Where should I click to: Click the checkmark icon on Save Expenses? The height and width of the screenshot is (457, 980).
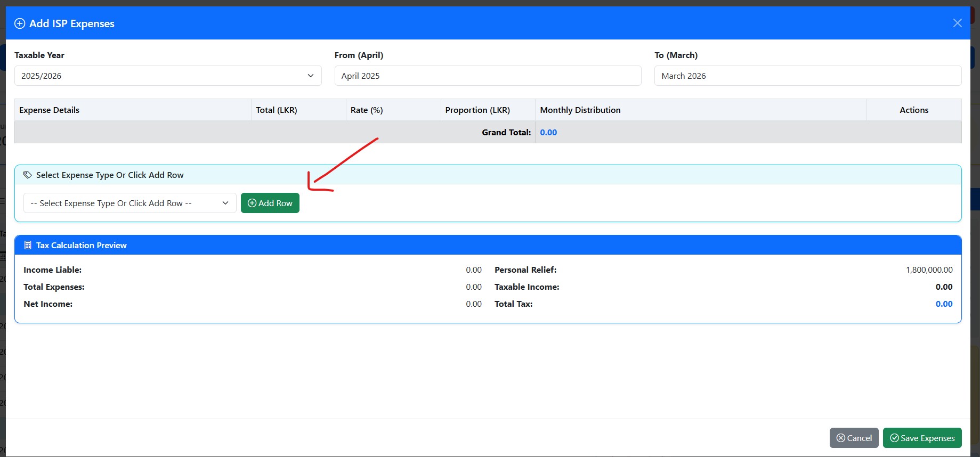[894, 438]
